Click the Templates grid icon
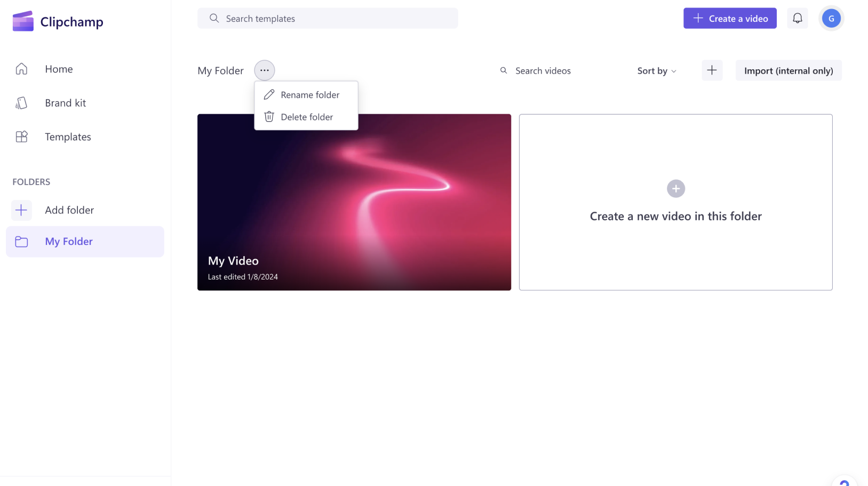868x486 pixels. click(x=21, y=137)
